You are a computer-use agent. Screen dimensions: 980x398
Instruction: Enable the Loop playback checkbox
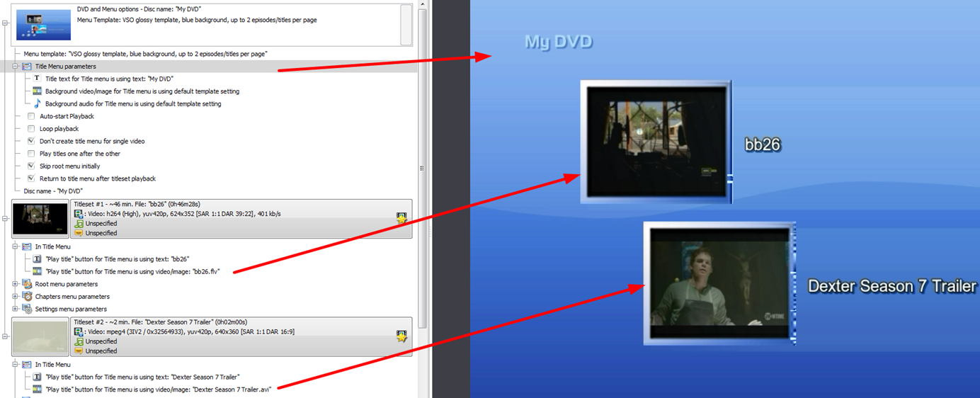coord(31,129)
